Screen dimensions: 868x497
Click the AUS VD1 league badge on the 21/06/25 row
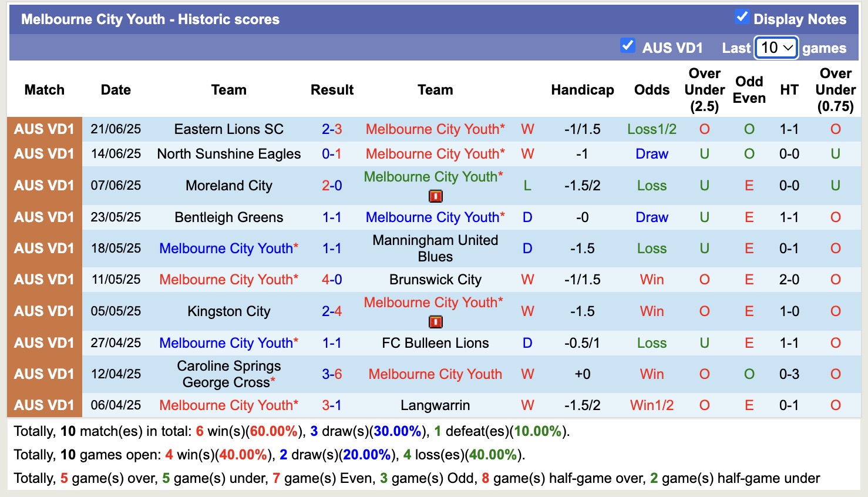(x=44, y=129)
